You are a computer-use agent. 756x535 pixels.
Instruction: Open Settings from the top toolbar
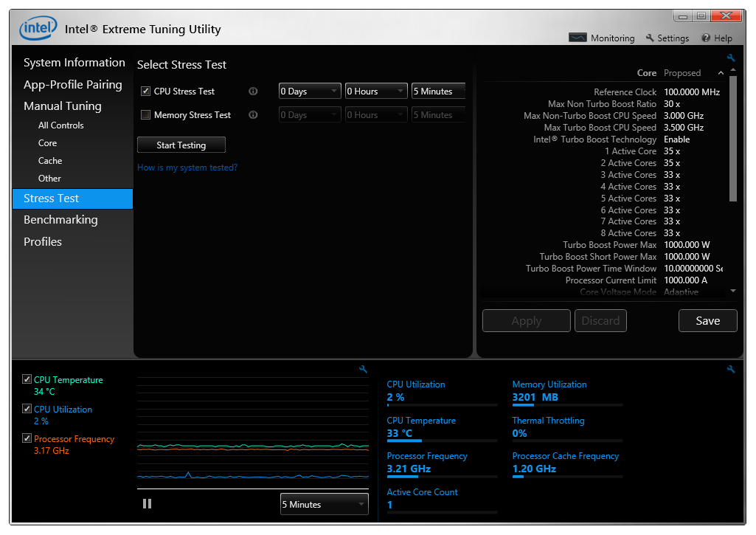coord(667,38)
